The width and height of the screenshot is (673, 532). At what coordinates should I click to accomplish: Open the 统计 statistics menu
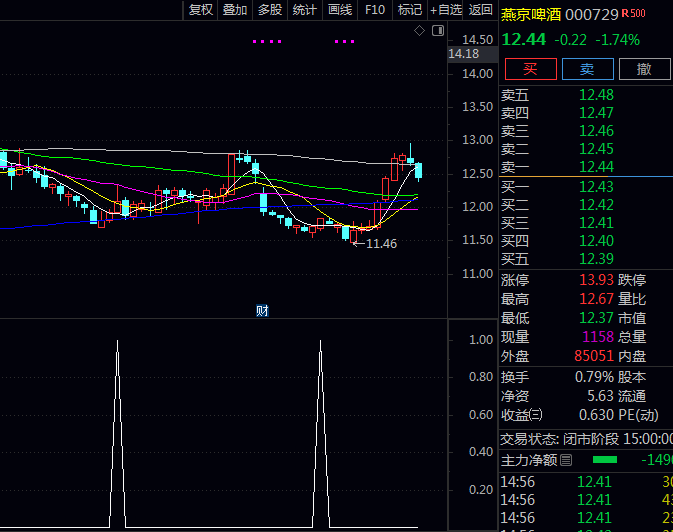click(x=305, y=10)
